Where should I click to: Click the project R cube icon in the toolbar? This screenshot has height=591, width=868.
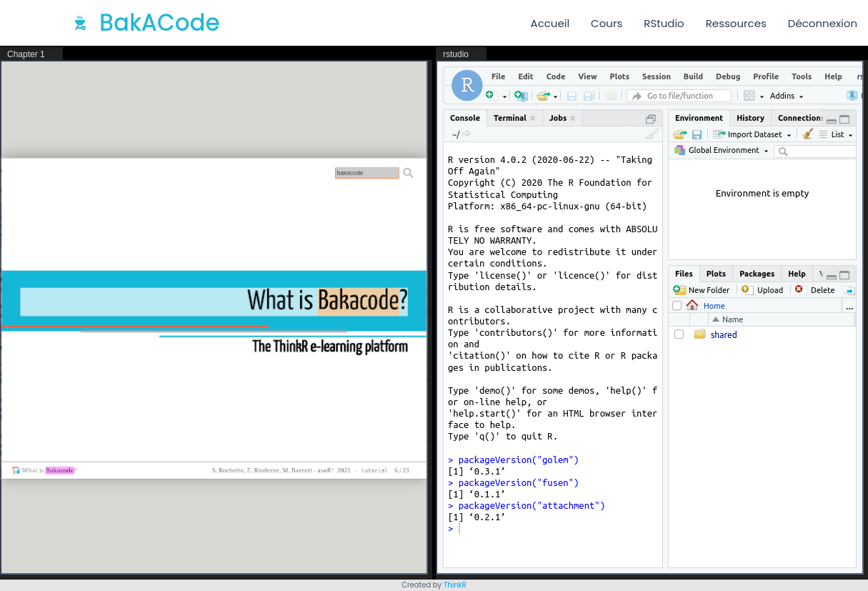point(852,96)
